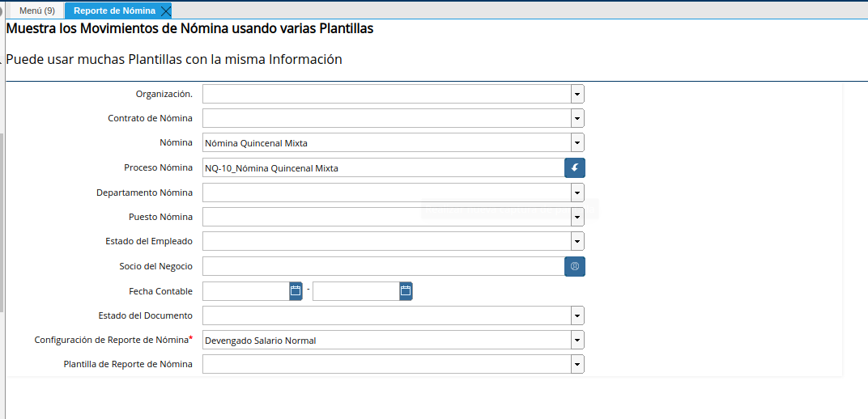The width and height of the screenshot is (868, 419).
Task: Click the Estado del Documento label
Action: [x=146, y=315]
